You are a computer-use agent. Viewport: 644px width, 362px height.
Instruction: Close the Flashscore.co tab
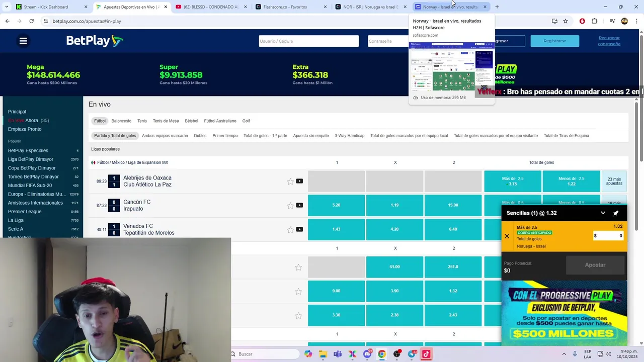coord(325,7)
